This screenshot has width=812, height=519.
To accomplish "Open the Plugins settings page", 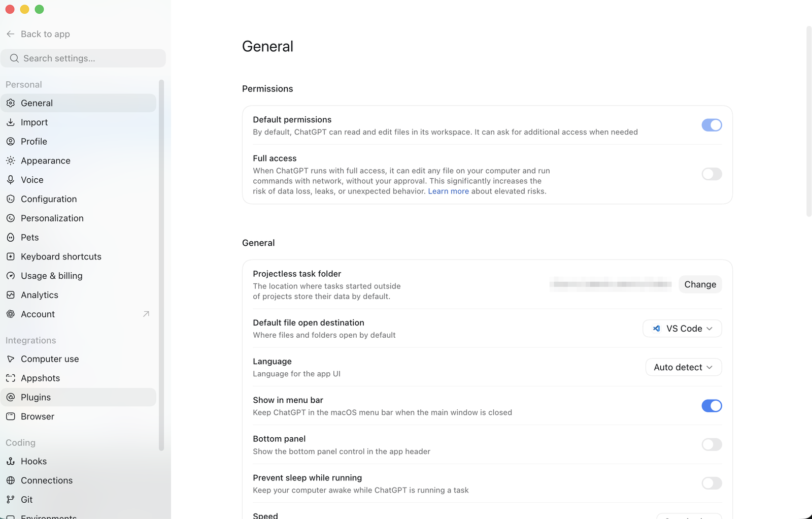I will 78,397.
